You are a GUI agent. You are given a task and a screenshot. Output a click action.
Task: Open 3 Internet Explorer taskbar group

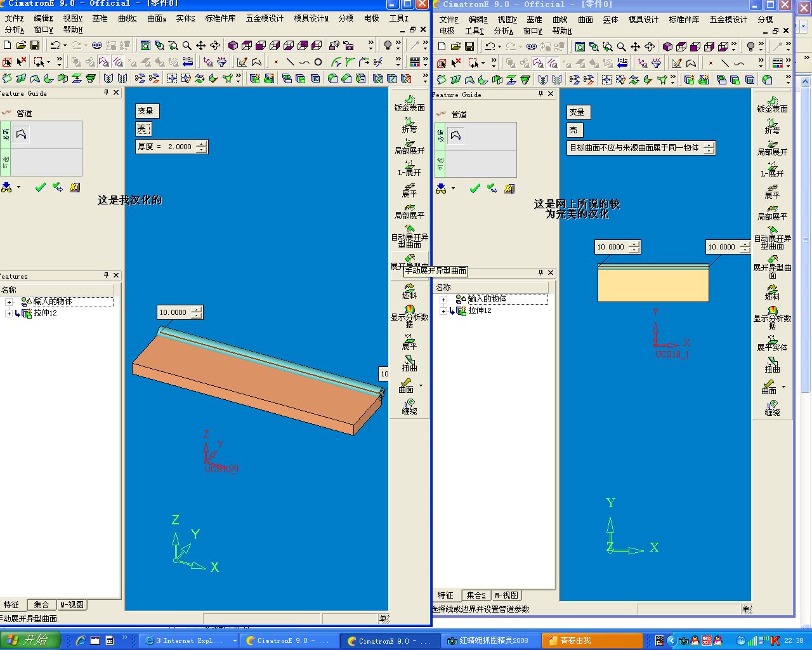(189, 641)
